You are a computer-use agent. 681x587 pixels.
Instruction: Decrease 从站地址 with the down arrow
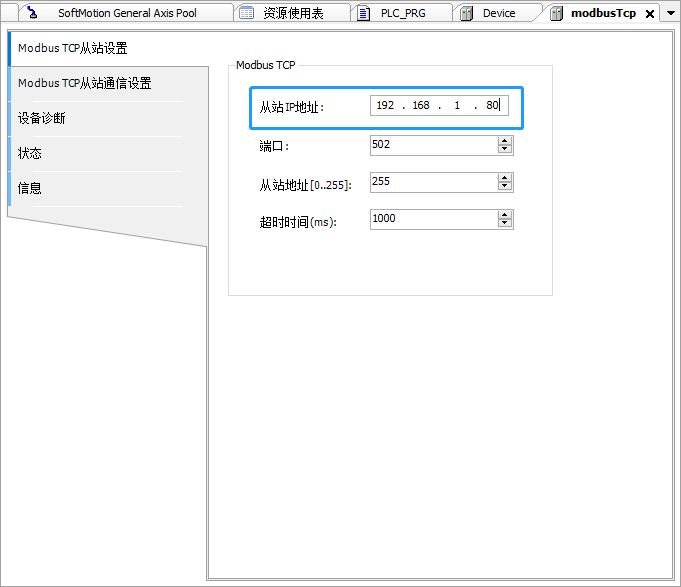tap(505, 187)
